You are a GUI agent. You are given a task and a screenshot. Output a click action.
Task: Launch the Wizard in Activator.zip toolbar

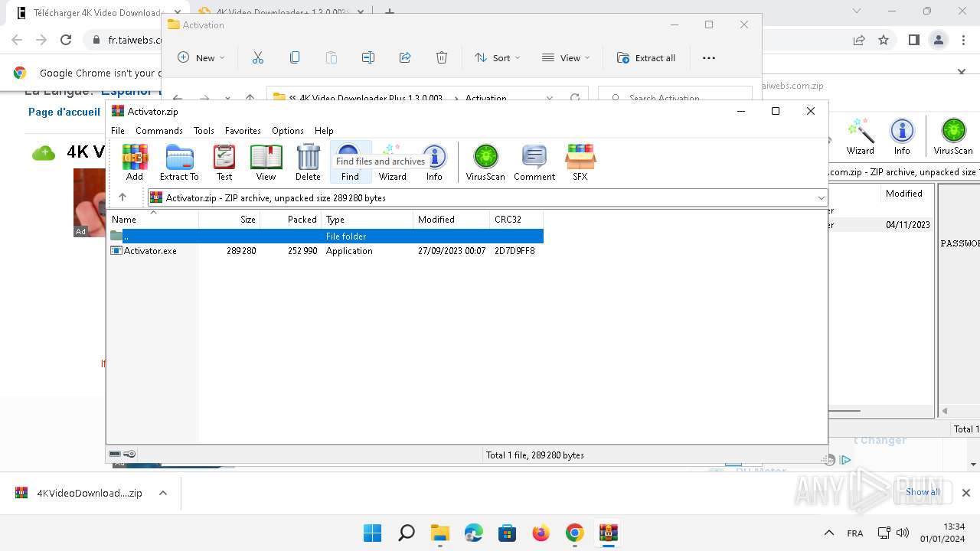(x=392, y=162)
